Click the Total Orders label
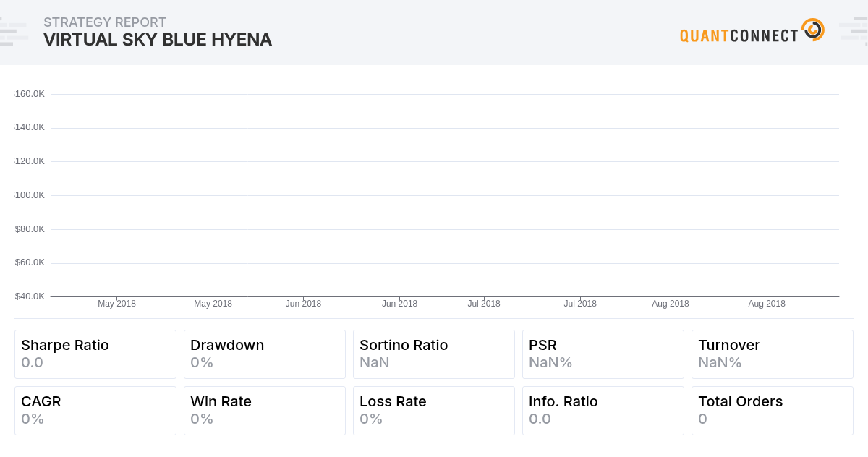Screen dimensions: 868x457 [x=741, y=401]
